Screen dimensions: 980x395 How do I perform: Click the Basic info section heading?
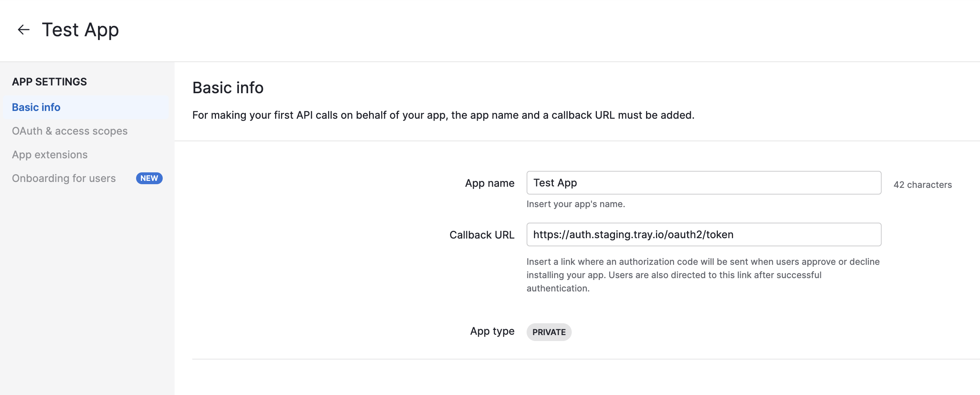pyautogui.click(x=227, y=87)
